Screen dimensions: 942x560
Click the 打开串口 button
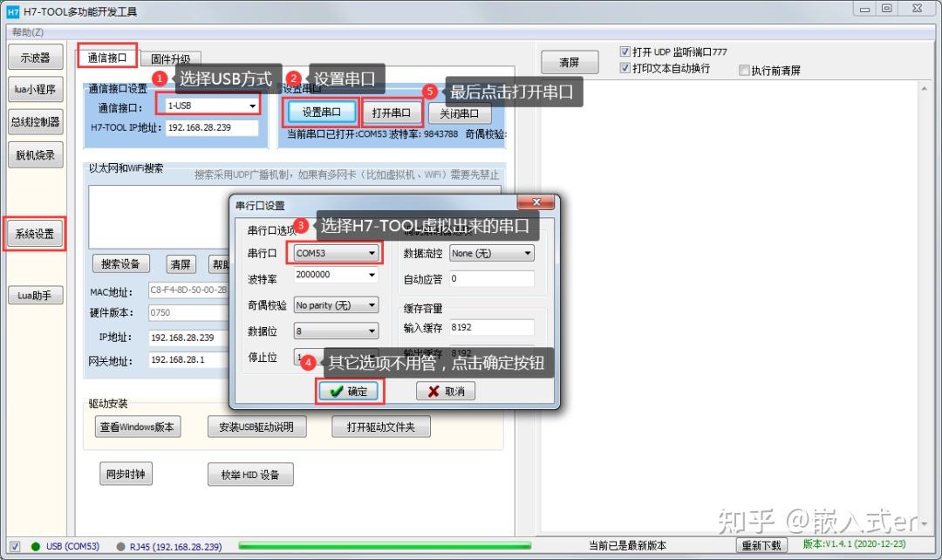[x=391, y=112]
